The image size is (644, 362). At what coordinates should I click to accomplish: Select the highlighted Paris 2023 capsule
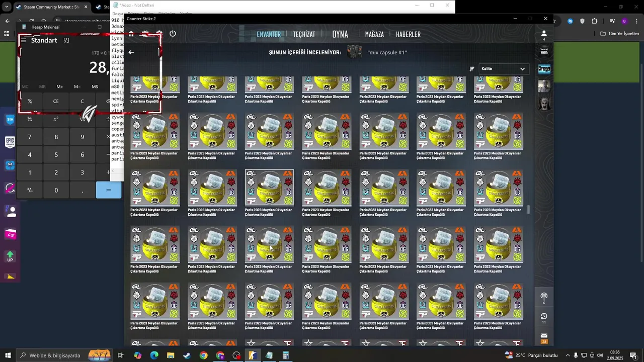pos(269,188)
